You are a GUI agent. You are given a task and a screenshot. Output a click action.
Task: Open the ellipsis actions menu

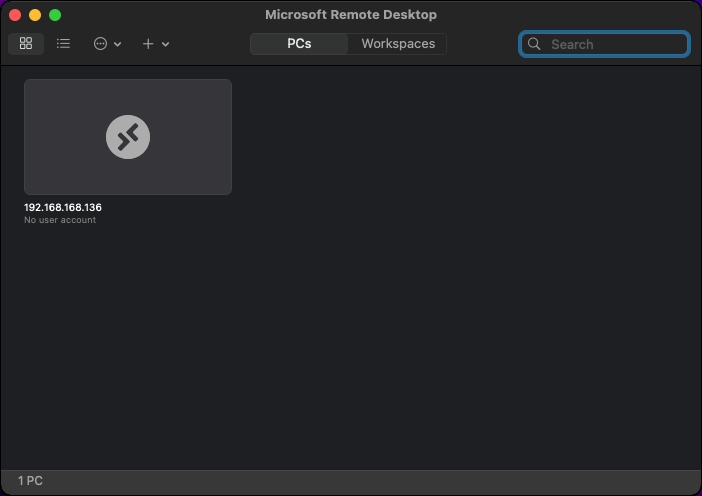tap(107, 44)
